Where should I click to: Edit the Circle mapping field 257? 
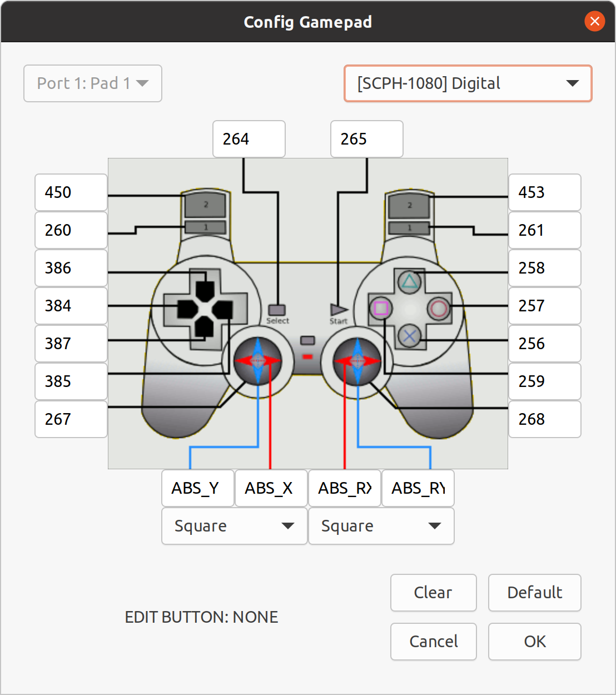[545, 306]
